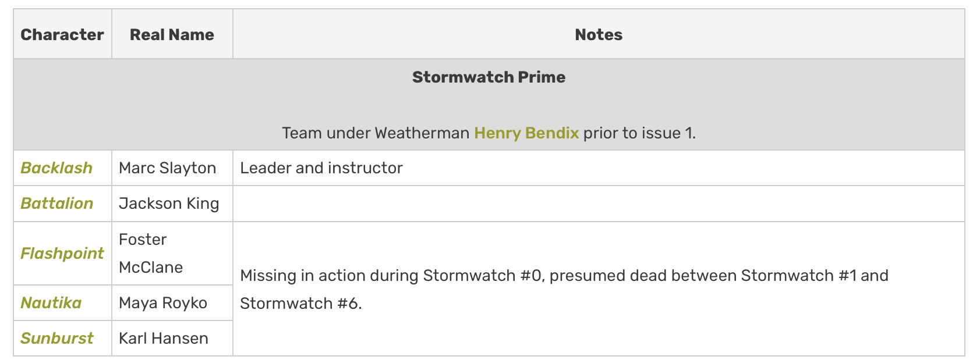The image size is (980, 360).
Task: Click the Team under Weatherman description text
Action: pyautogui.click(x=376, y=133)
